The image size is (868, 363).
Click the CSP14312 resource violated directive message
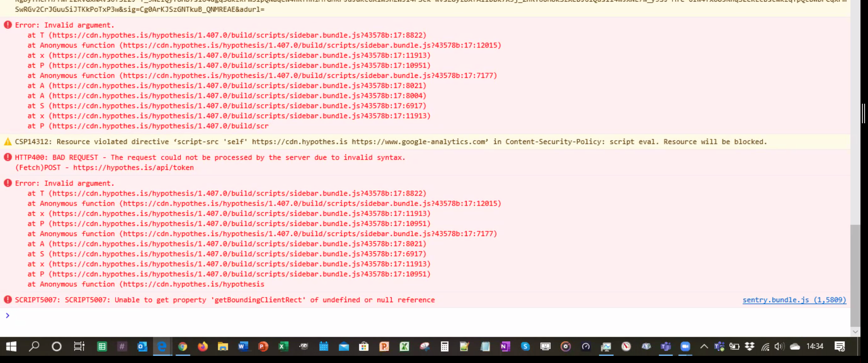pyautogui.click(x=391, y=142)
